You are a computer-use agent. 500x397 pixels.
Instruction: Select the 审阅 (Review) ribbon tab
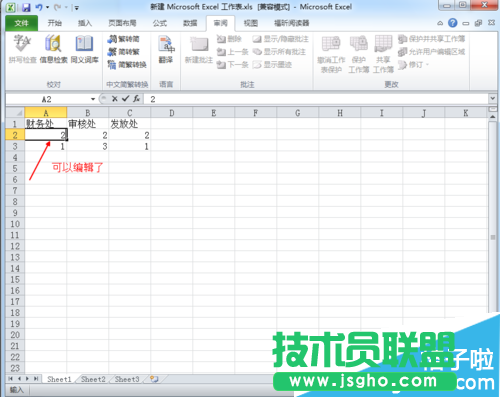click(x=220, y=23)
